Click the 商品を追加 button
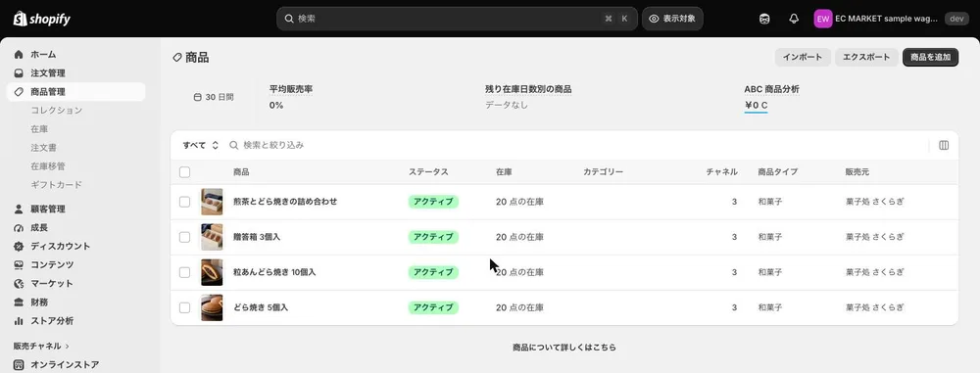The image size is (980, 373). [931, 58]
